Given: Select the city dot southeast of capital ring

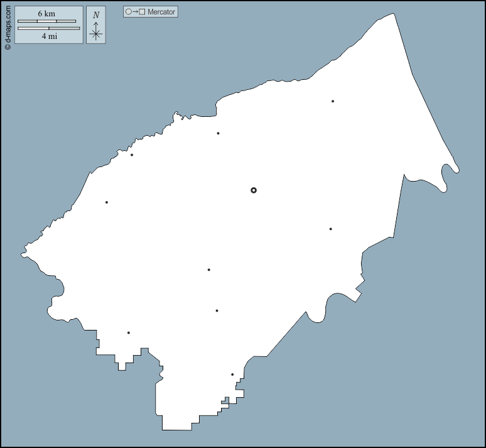Looking at the screenshot, I should [x=330, y=229].
